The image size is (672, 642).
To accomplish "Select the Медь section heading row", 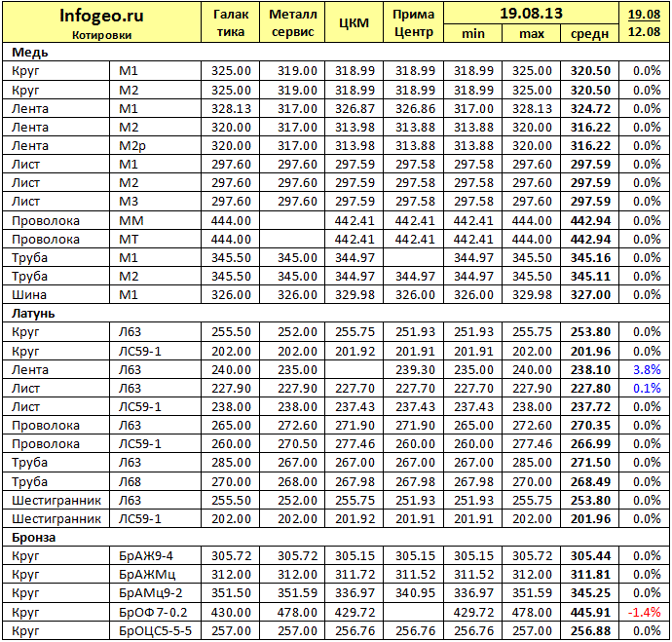I will pos(336,52).
